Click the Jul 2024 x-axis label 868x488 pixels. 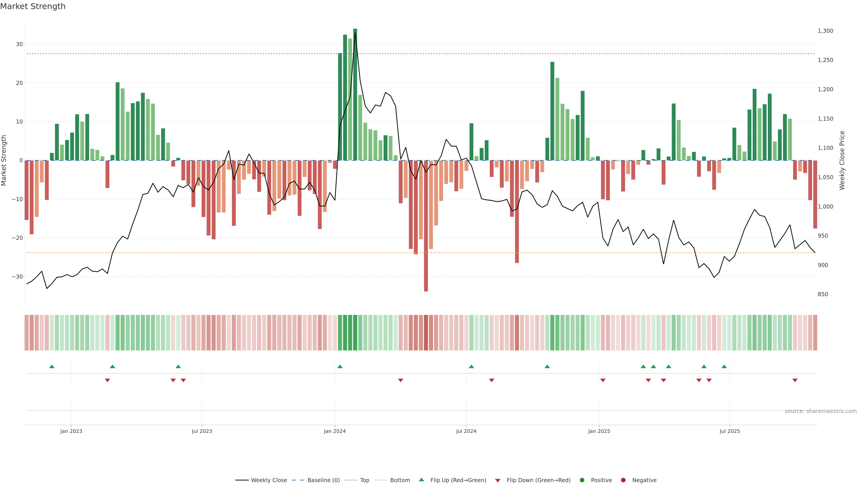pos(466,431)
